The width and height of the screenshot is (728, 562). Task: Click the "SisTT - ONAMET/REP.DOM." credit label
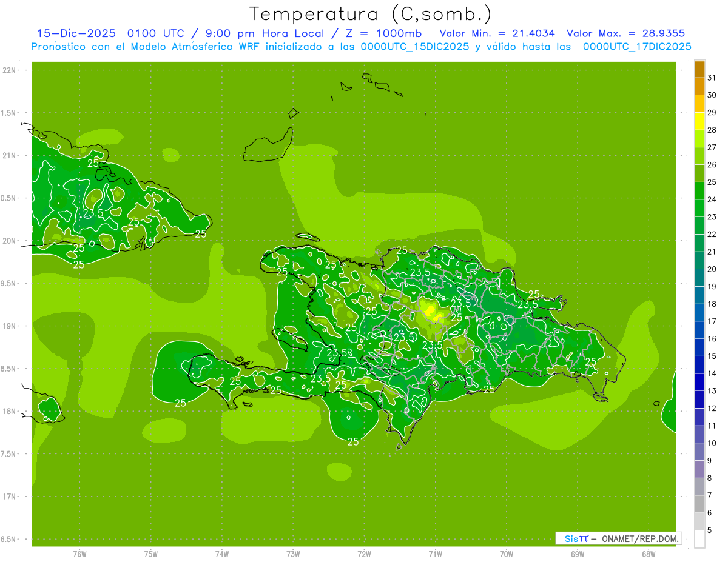click(618, 538)
